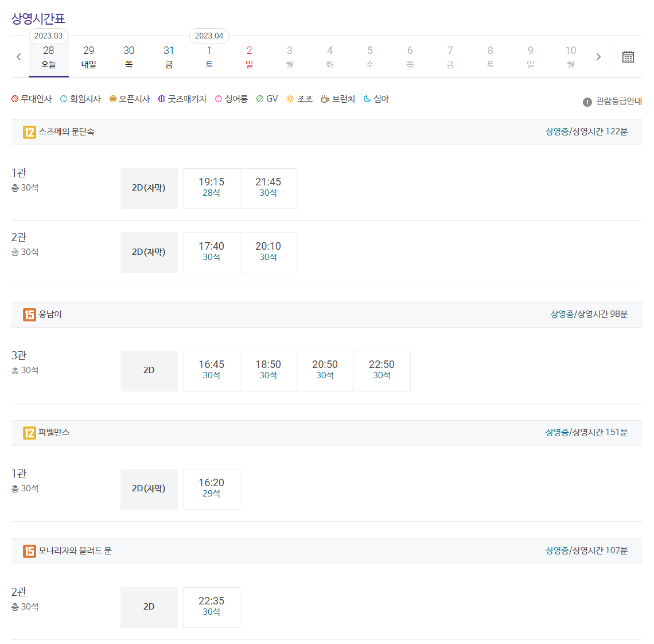Click the 상영시간표 heading
654x644 pixels.
point(38,19)
